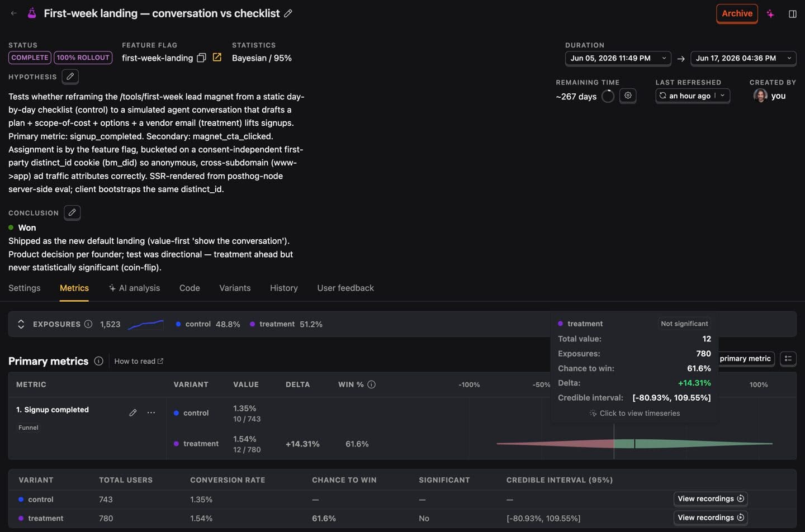Click the treatment credible interval violin bar
The width and height of the screenshot is (805, 532).
point(634,444)
